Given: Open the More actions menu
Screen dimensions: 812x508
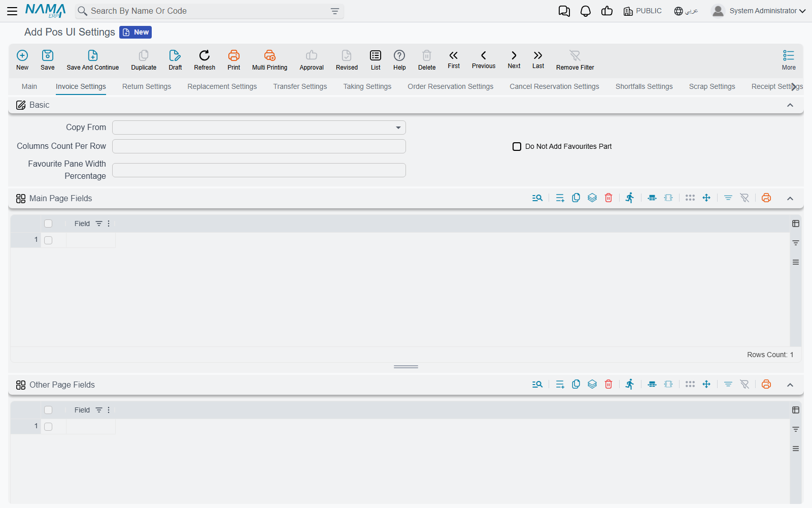Looking at the screenshot, I should (789, 60).
